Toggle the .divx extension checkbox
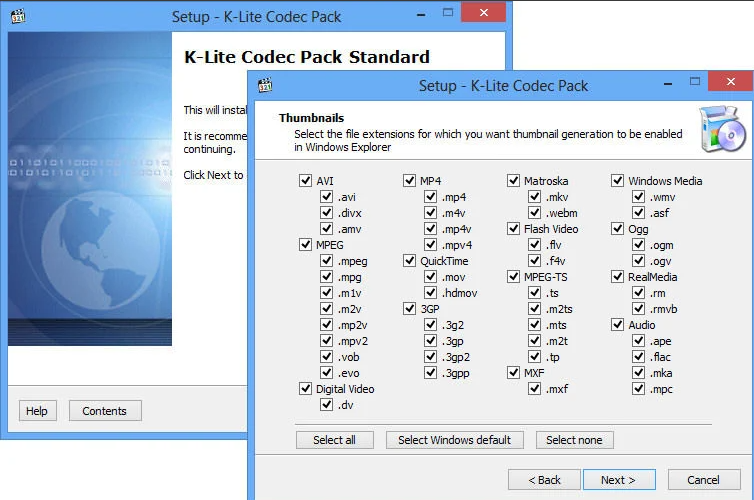The image size is (754, 500). 327,212
